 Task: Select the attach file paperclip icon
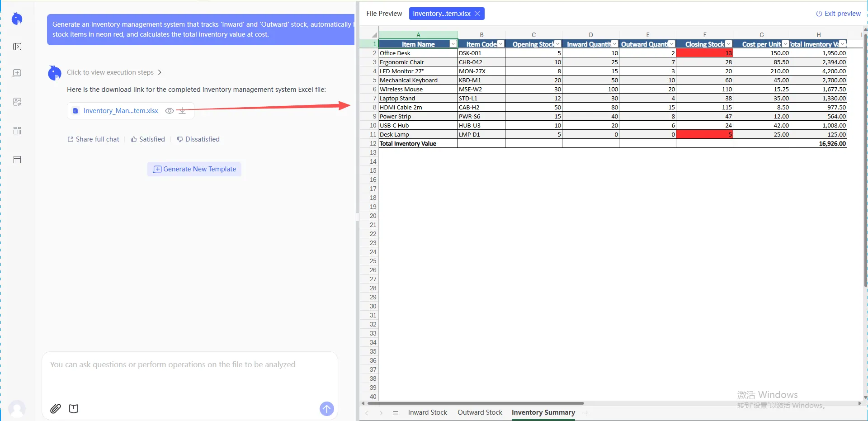(x=55, y=408)
